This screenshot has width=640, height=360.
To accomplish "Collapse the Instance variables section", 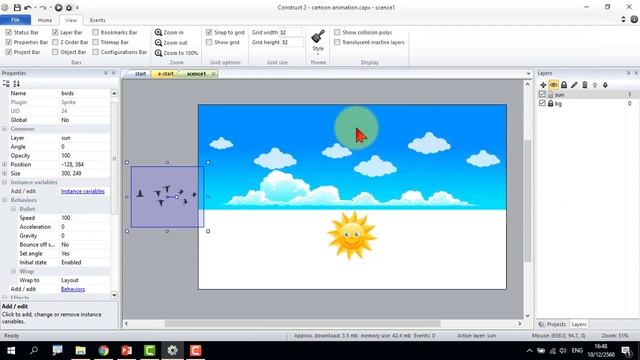I will pos(4,182).
